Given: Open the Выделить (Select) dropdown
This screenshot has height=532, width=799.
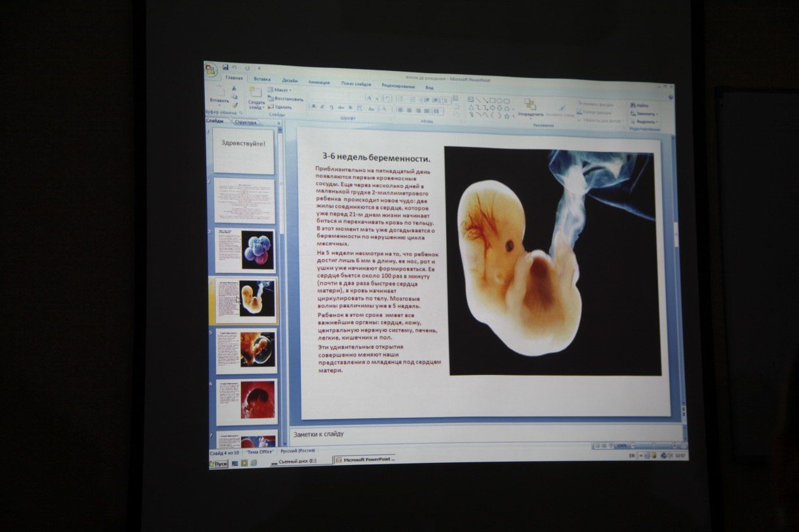Looking at the screenshot, I should point(644,122).
